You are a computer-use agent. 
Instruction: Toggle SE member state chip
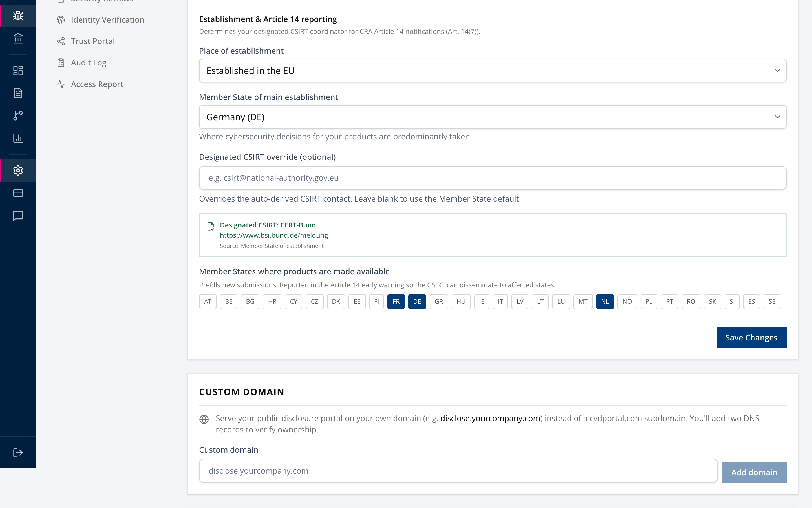click(772, 301)
